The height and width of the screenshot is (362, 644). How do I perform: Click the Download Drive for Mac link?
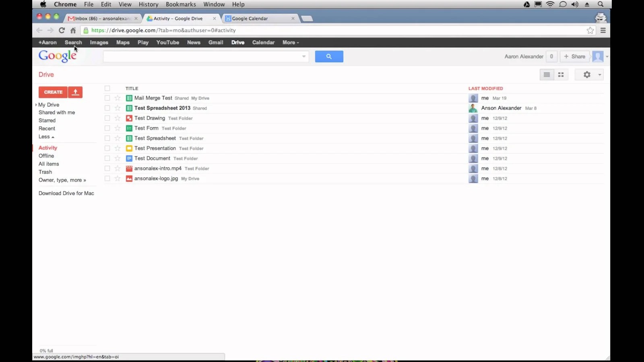(66, 193)
